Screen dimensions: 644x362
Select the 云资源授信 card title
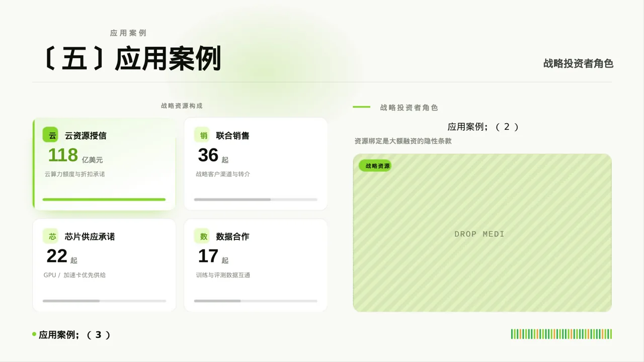(86, 136)
